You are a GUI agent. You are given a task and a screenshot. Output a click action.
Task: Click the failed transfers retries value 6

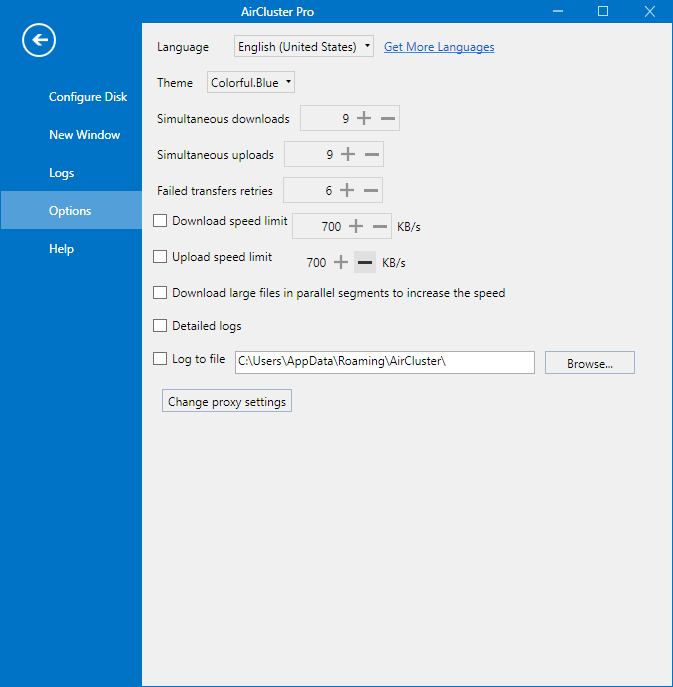(x=329, y=190)
